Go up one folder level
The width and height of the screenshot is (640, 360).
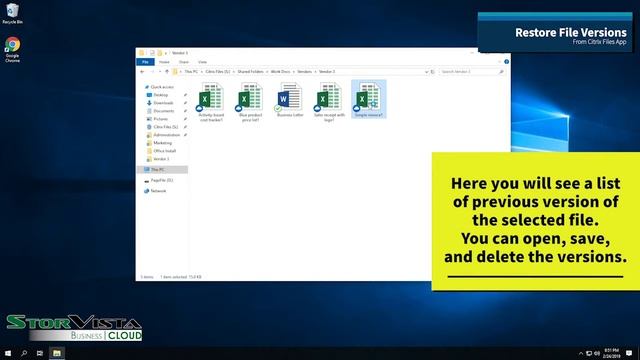click(x=167, y=72)
